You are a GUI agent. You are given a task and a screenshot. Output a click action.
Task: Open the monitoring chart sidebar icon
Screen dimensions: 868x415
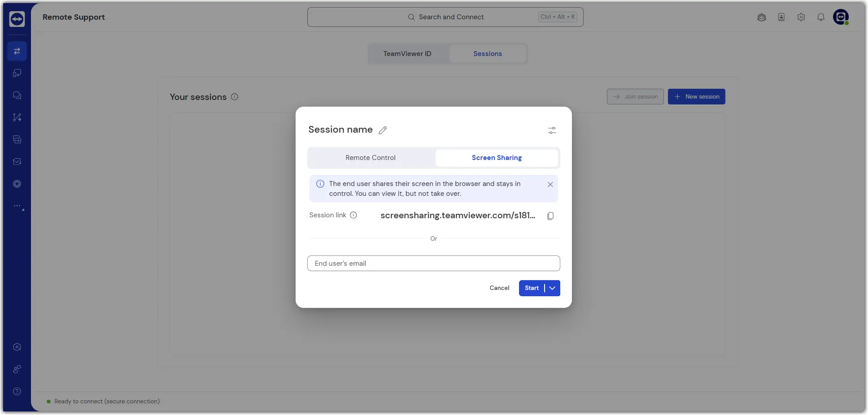pyautogui.click(x=17, y=162)
